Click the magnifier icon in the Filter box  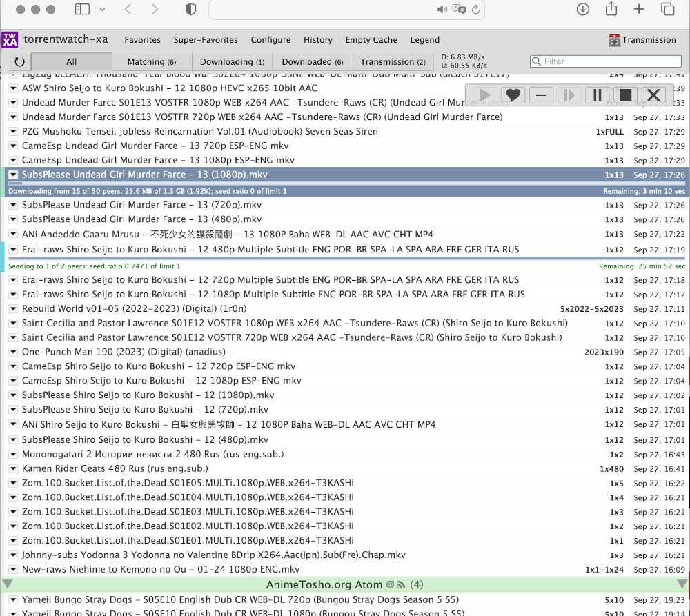point(536,61)
